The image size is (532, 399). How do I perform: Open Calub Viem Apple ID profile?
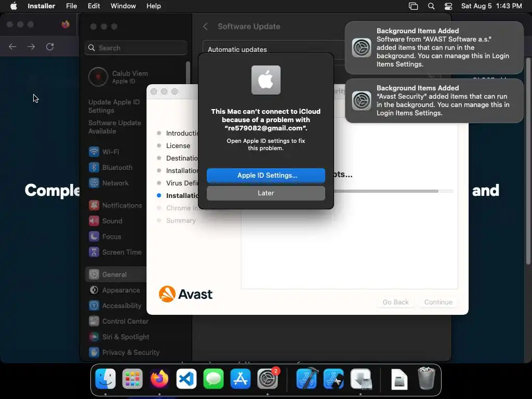(x=119, y=77)
